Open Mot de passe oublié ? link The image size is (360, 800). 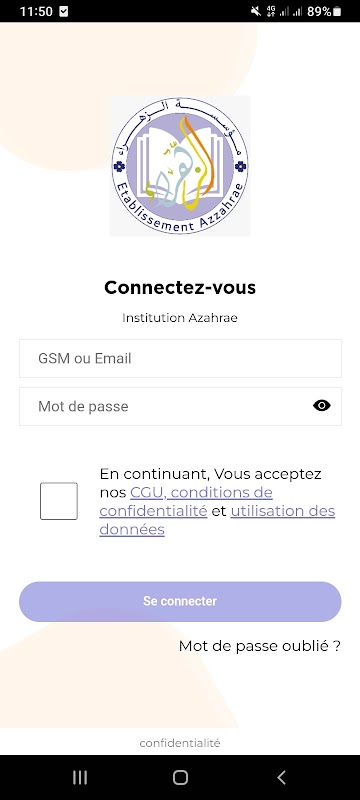260,646
